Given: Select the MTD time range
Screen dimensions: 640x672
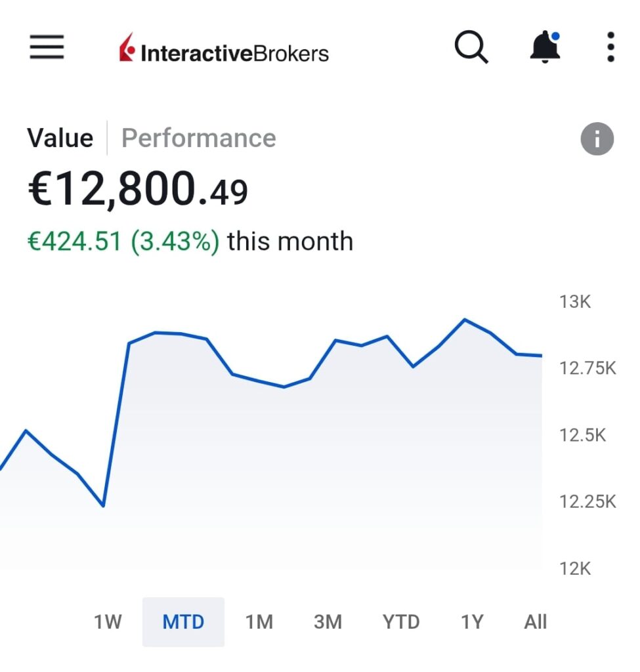Looking at the screenshot, I should point(183,621).
